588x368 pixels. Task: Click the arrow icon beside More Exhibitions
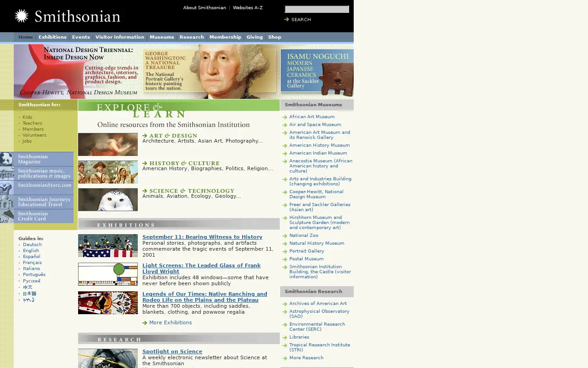coord(145,323)
